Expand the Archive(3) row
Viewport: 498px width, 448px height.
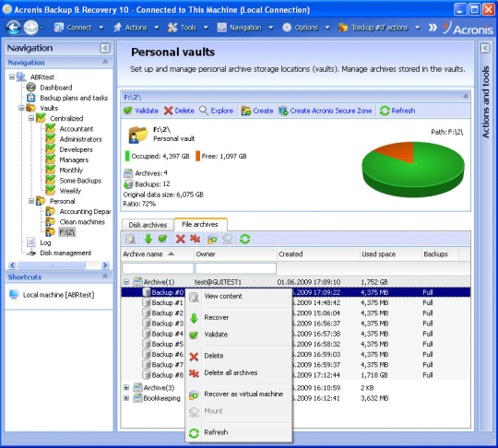[x=126, y=388]
